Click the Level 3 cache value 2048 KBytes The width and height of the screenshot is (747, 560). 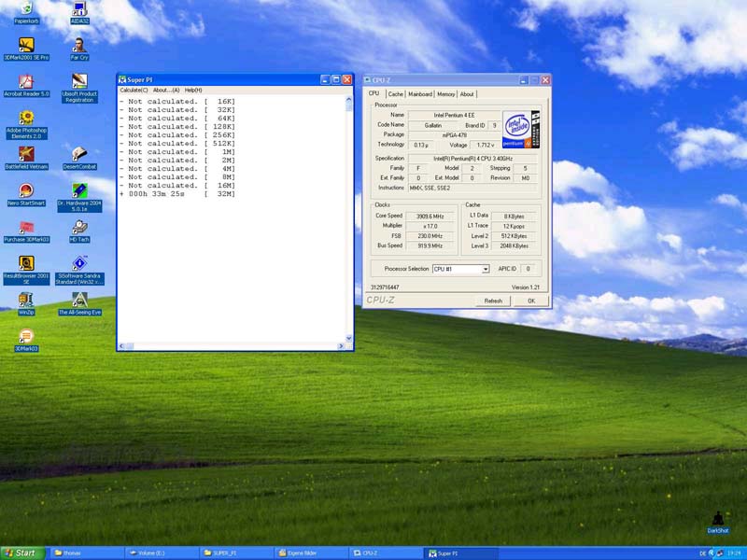click(x=514, y=246)
